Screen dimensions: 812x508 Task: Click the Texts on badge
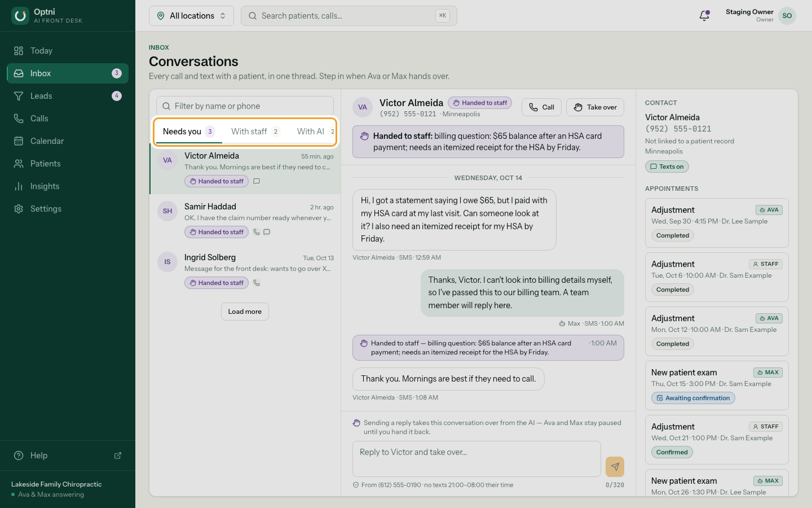(x=667, y=167)
